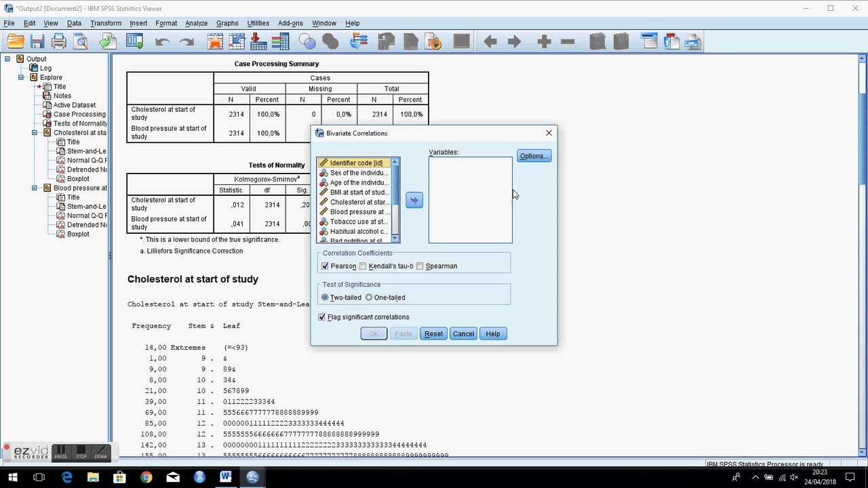Click the Go to Data star icon
868x488 pixels.
tap(215, 42)
